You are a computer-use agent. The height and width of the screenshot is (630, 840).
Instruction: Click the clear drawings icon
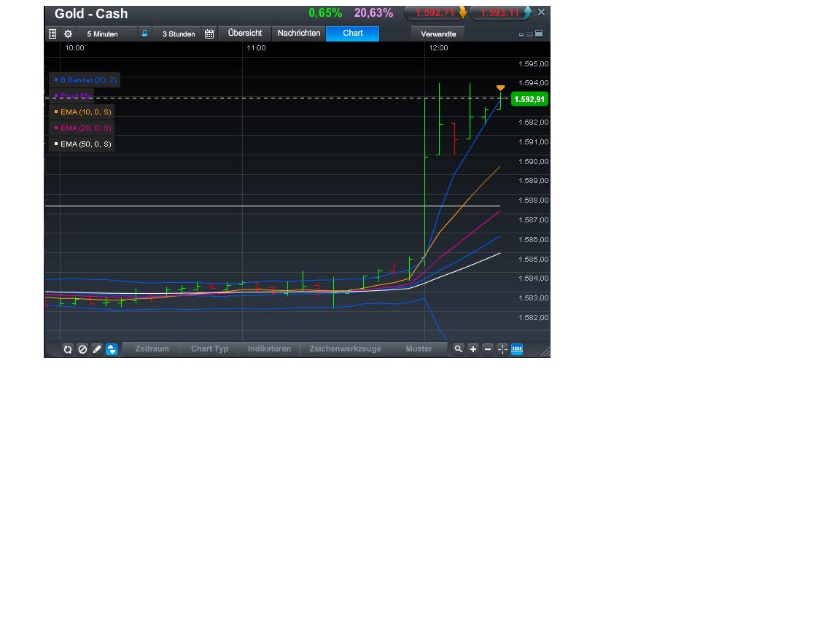point(83,349)
